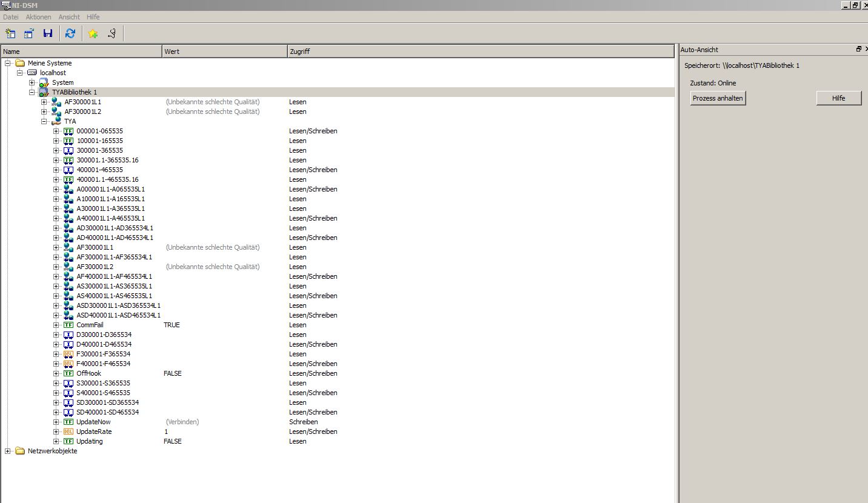Click the new configuration toolbar icon

coord(10,34)
